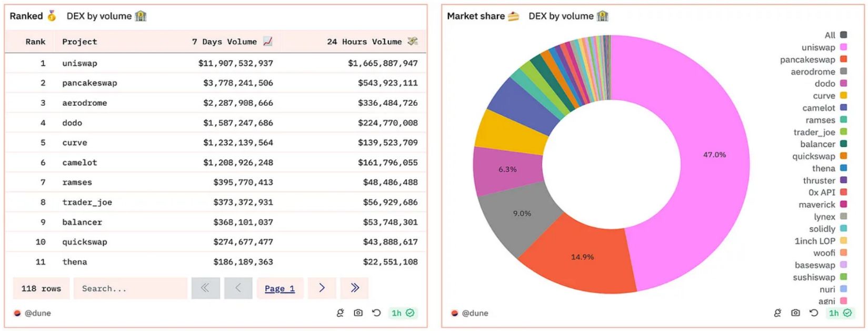Image resolution: width=868 pixels, height=331 pixels.
Task: Go to the next table page with the single chevron
Action: [x=322, y=288]
